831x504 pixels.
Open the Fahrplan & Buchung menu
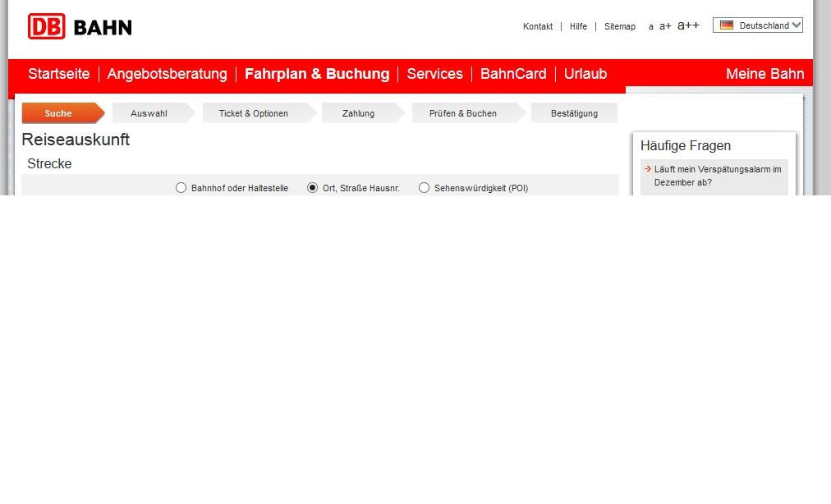pos(317,74)
